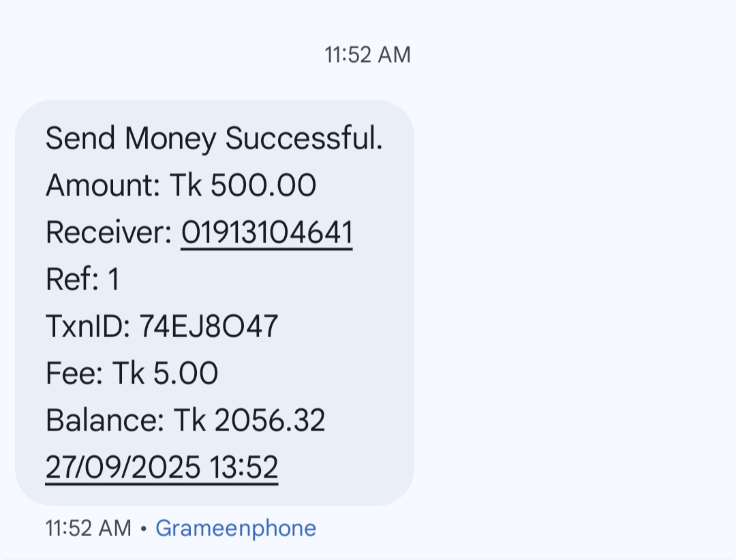Select the Tk 500.00 amount value

pos(243,186)
